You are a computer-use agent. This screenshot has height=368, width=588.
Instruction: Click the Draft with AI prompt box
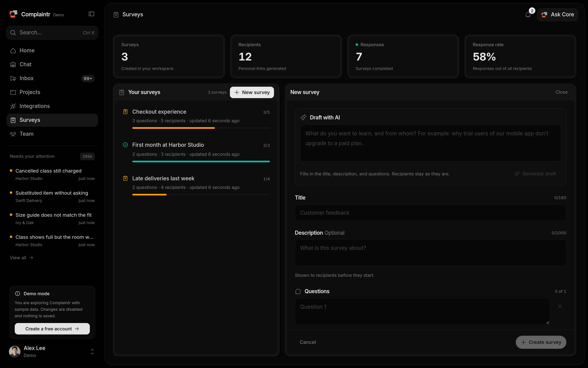point(430,143)
